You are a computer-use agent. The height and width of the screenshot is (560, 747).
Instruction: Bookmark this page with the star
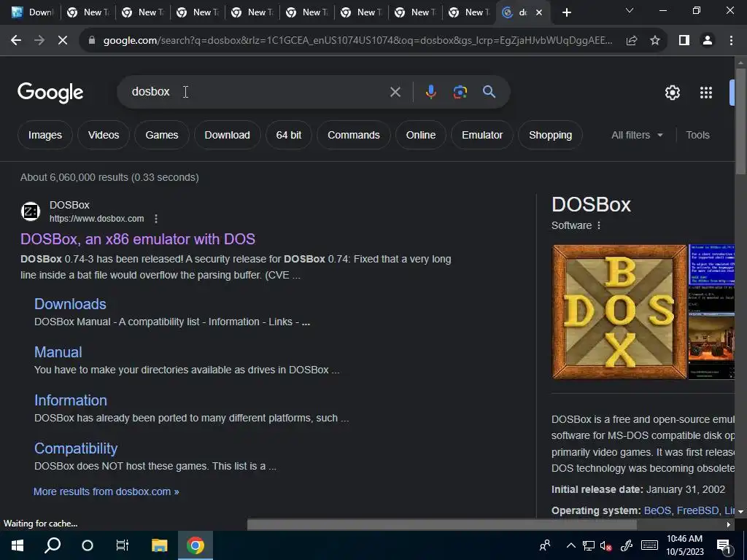tap(655, 41)
